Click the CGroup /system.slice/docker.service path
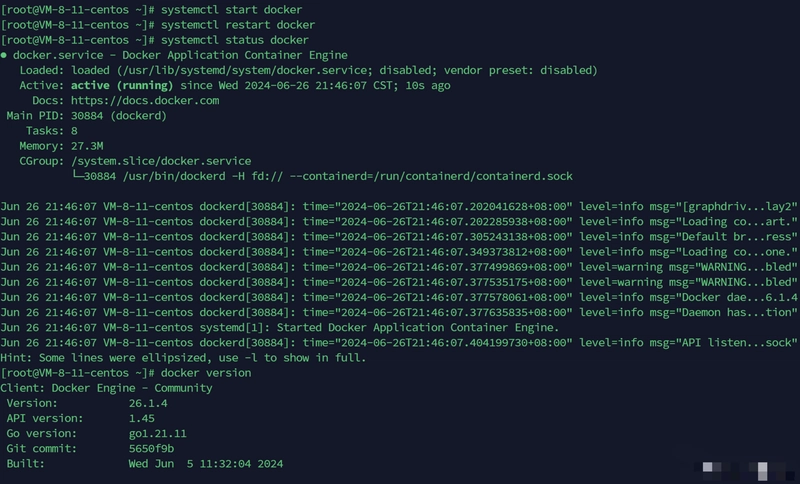Image resolution: width=800 pixels, height=484 pixels. point(161,161)
